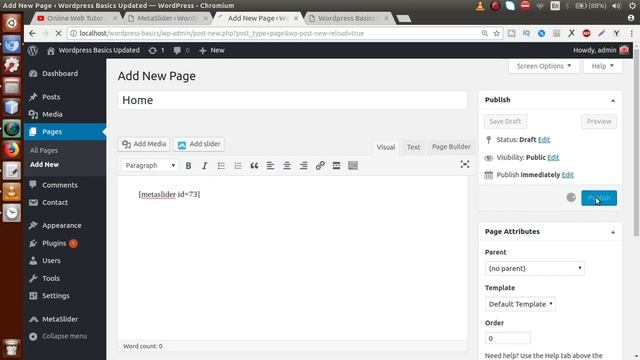This screenshot has height=360, width=640.
Task: Switch to Online Web Tutor browser tab
Action: tap(76, 18)
